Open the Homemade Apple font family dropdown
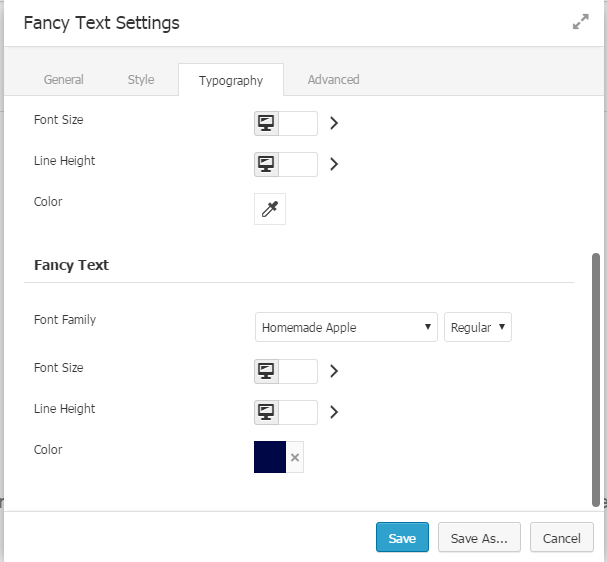Screen dimensions: 607x562 pos(346,327)
